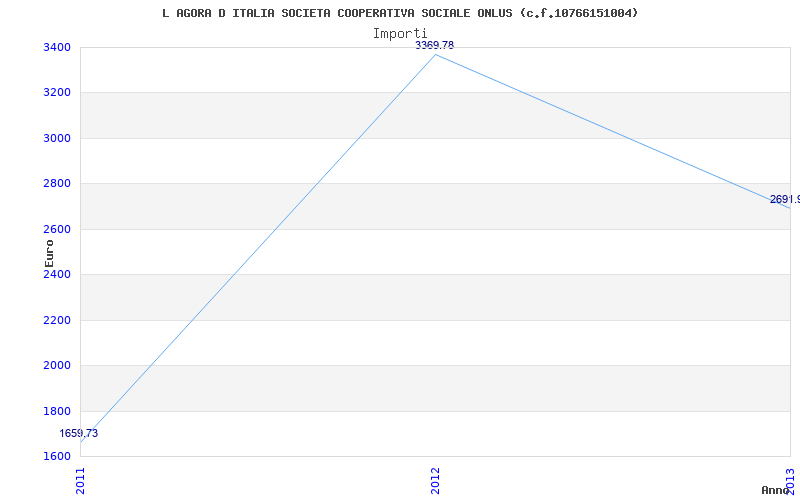Click the chart title with c.f.10766151004
800x500 pixels.
coord(400,13)
